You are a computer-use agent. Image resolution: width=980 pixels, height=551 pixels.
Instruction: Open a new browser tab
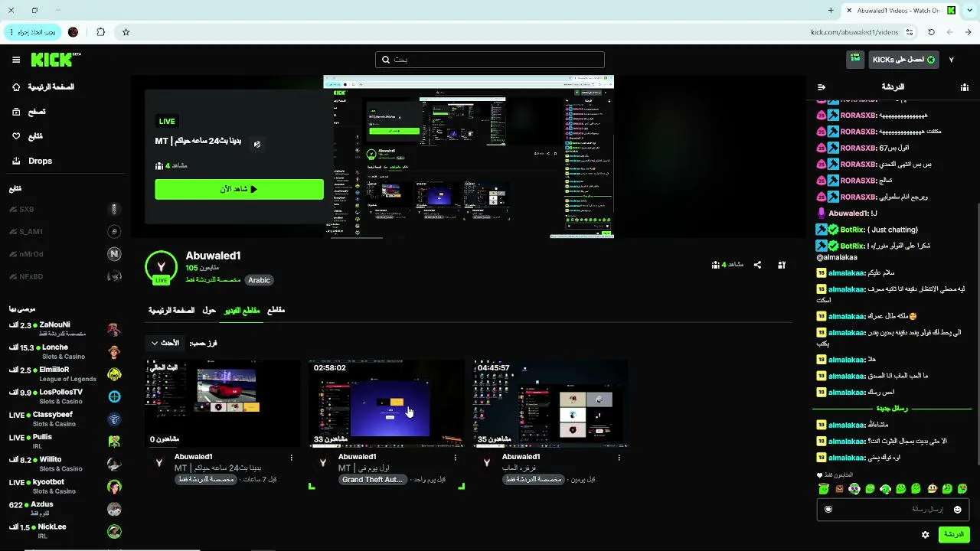pos(831,10)
